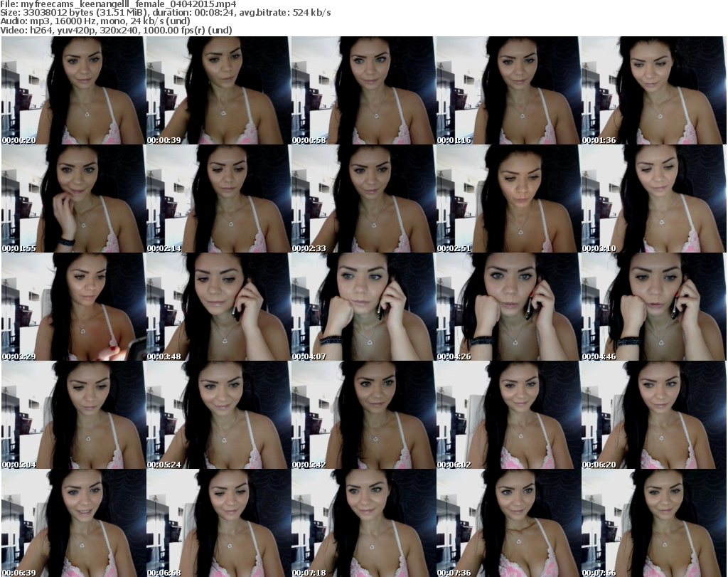Open the 00:05:04 frame
The width and height of the screenshot is (728, 577).
[73, 415]
